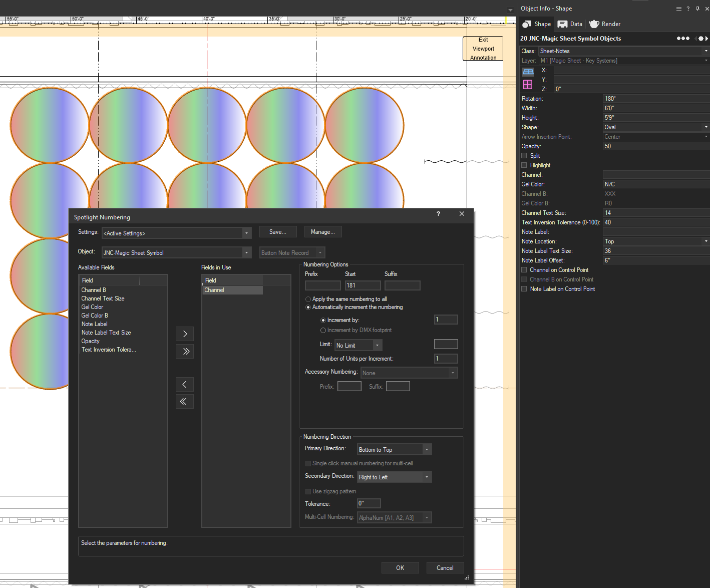Click the single left arrow to remove field
The image size is (710, 588).
tap(184, 384)
